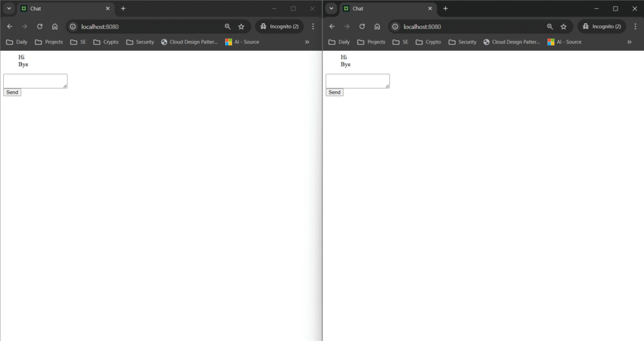This screenshot has height=341, width=644.
Task: Click 'Hi' message in right chat page
Action: (x=344, y=57)
